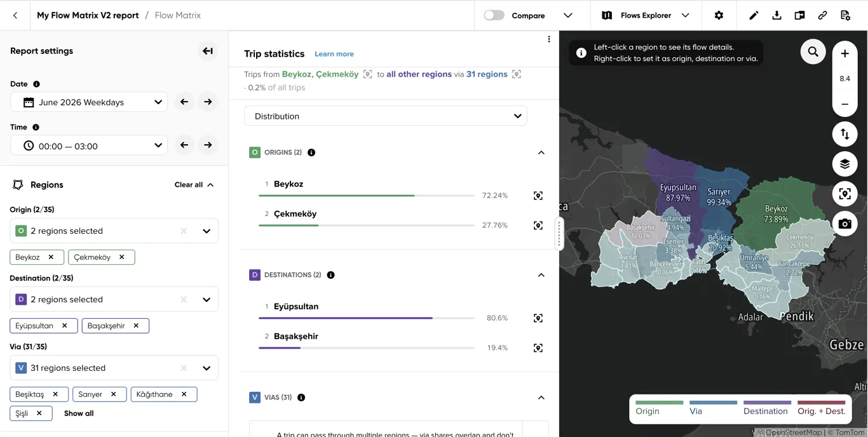Open the Trip statistics kebab menu

coord(549,39)
